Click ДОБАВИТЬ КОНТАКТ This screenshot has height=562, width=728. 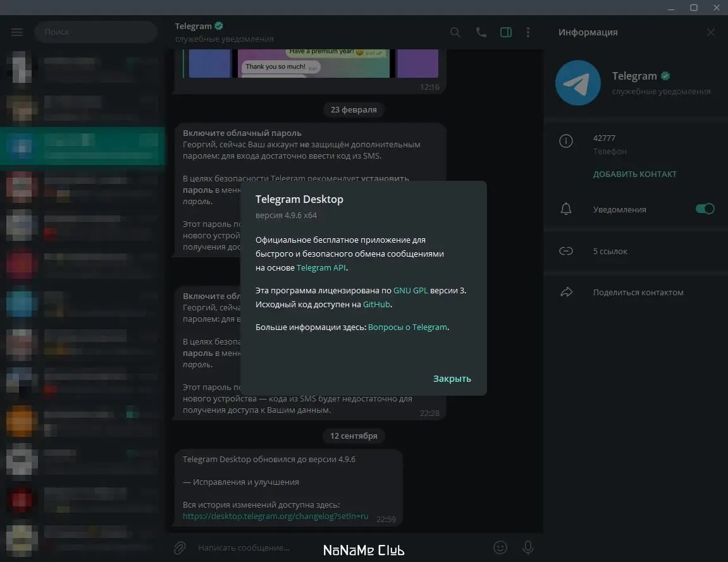tap(634, 174)
